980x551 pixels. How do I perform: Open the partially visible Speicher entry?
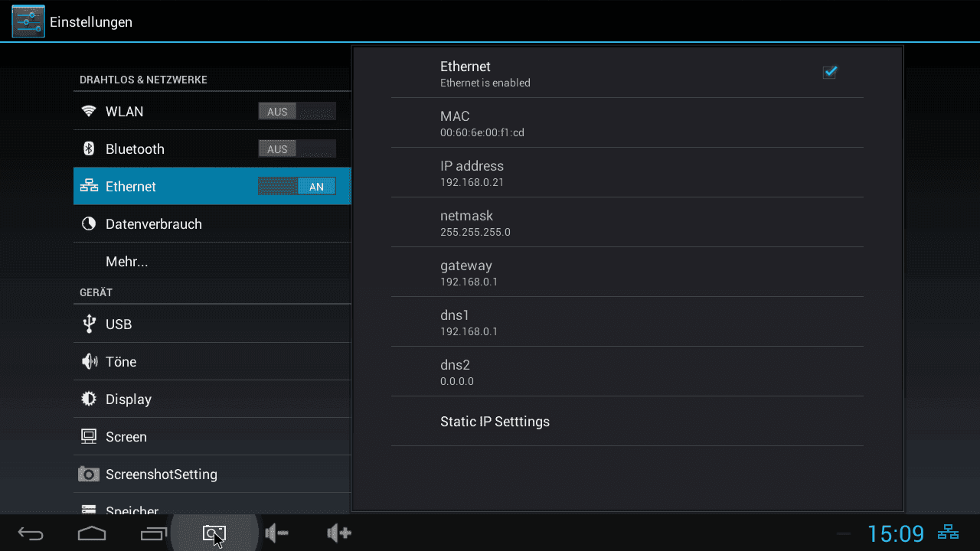[212, 505]
